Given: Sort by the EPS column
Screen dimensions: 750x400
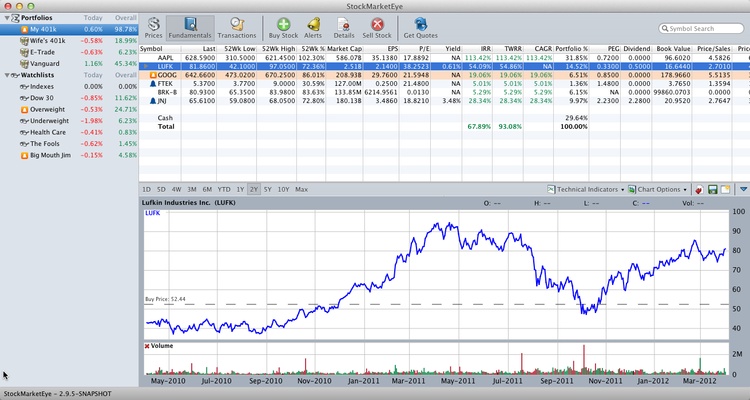Looking at the screenshot, I should [x=381, y=49].
